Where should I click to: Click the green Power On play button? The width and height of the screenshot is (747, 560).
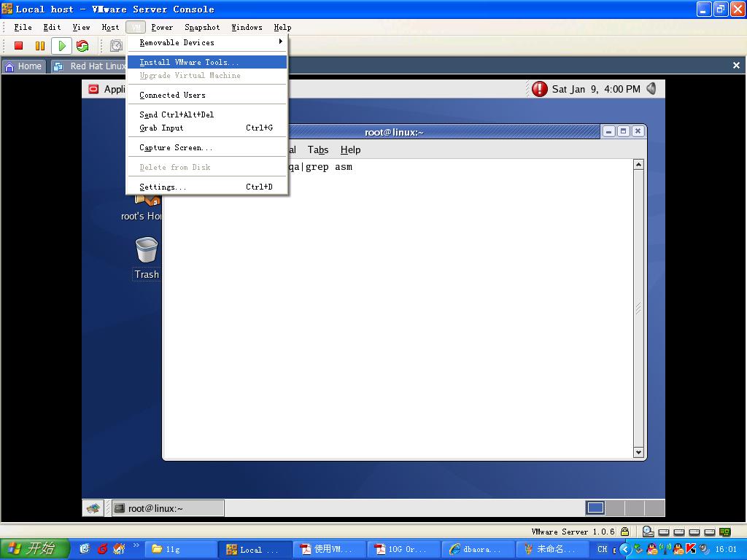62,46
